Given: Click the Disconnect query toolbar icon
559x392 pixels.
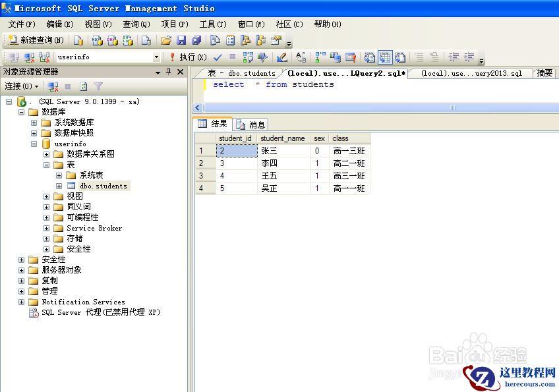Looking at the screenshot, I should pyautogui.click(x=29, y=57).
